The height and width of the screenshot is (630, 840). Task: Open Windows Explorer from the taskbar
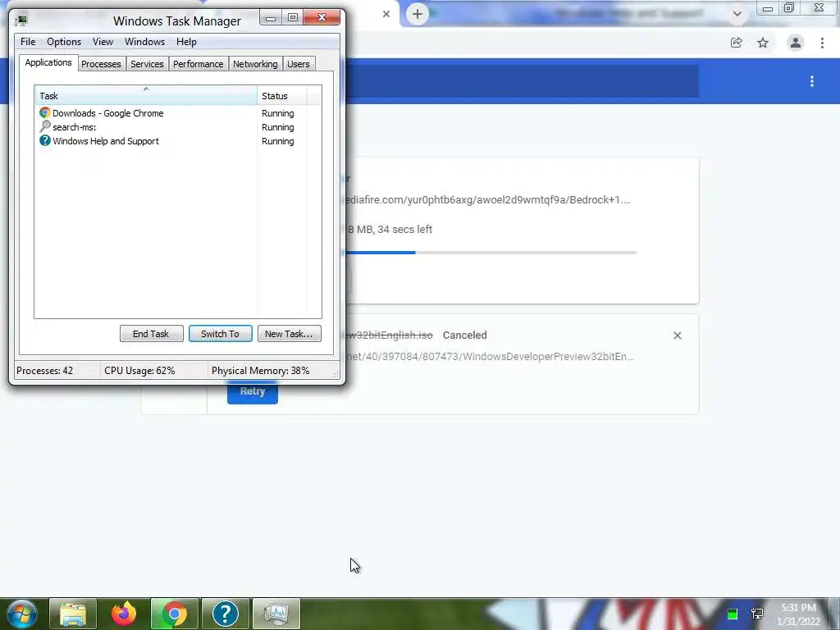[x=73, y=614]
